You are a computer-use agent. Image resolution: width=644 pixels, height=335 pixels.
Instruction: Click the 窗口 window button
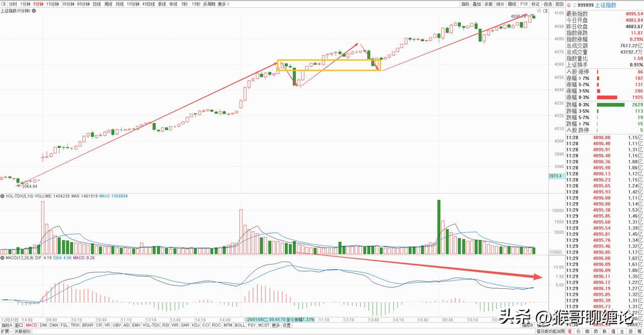click(19, 325)
